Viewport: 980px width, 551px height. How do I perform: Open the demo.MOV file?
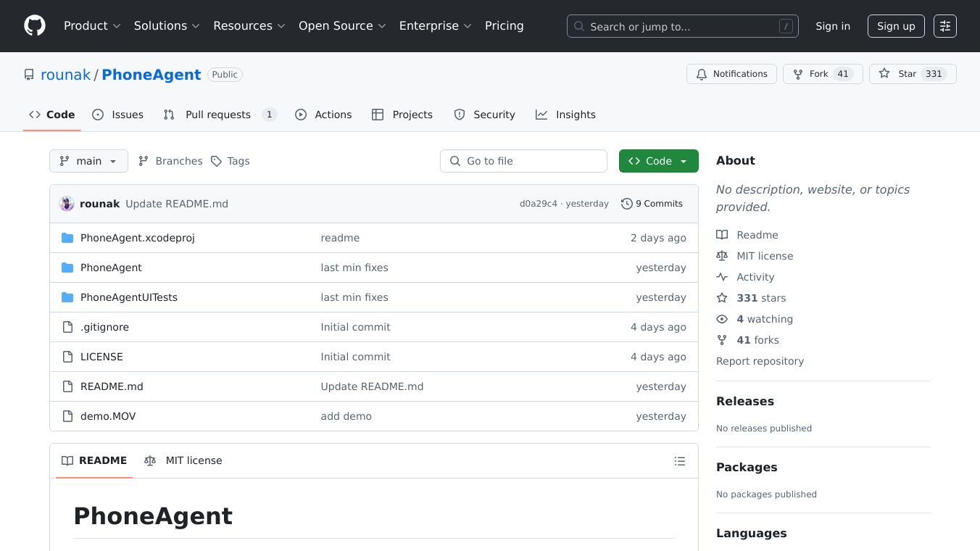[x=108, y=416]
